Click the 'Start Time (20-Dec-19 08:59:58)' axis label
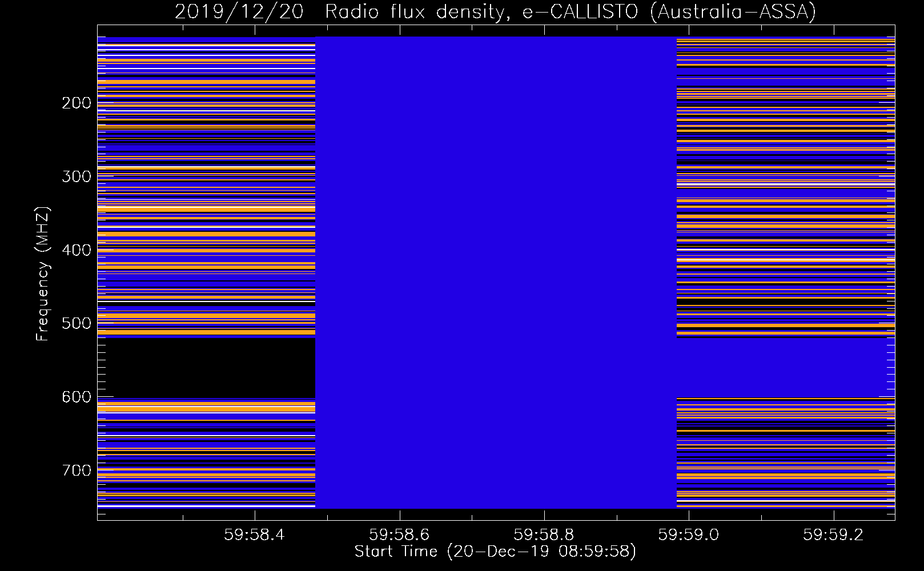Viewport: 924px width, 571px height. pyautogui.click(x=495, y=552)
